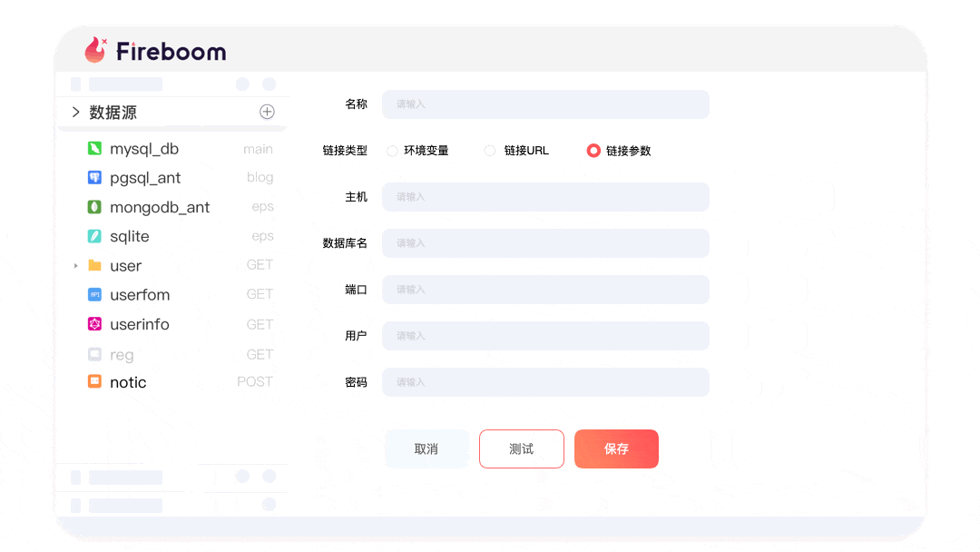Click the reg item icon

94,354
